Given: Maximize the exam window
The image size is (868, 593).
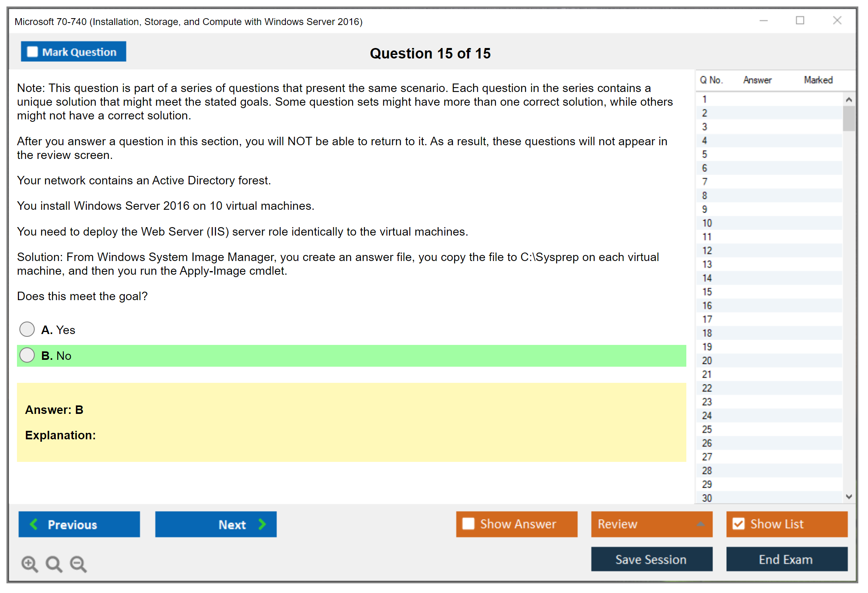Looking at the screenshot, I should click(800, 21).
